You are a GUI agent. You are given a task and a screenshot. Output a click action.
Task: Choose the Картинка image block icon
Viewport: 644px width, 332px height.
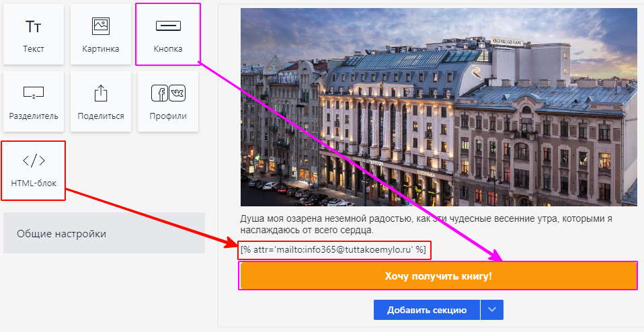(x=101, y=26)
